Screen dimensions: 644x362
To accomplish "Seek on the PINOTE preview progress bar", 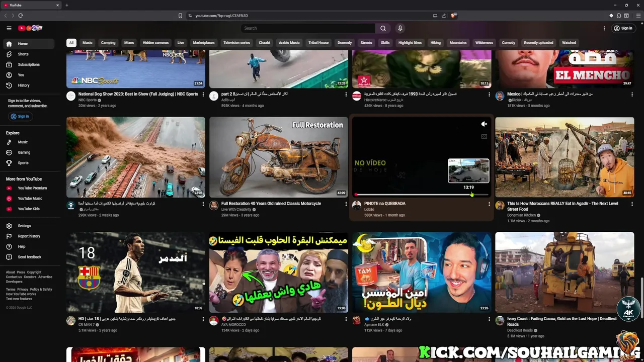I will [422, 195].
